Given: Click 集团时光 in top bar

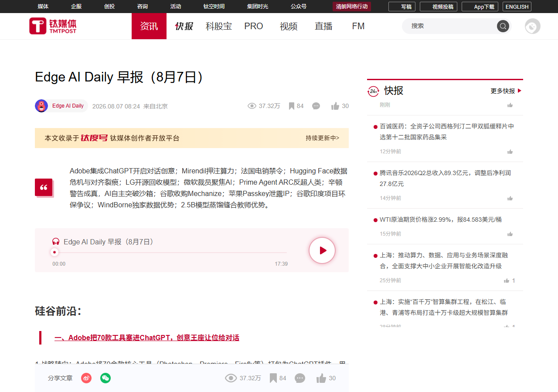Looking at the screenshot, I should tap(258, 7).
